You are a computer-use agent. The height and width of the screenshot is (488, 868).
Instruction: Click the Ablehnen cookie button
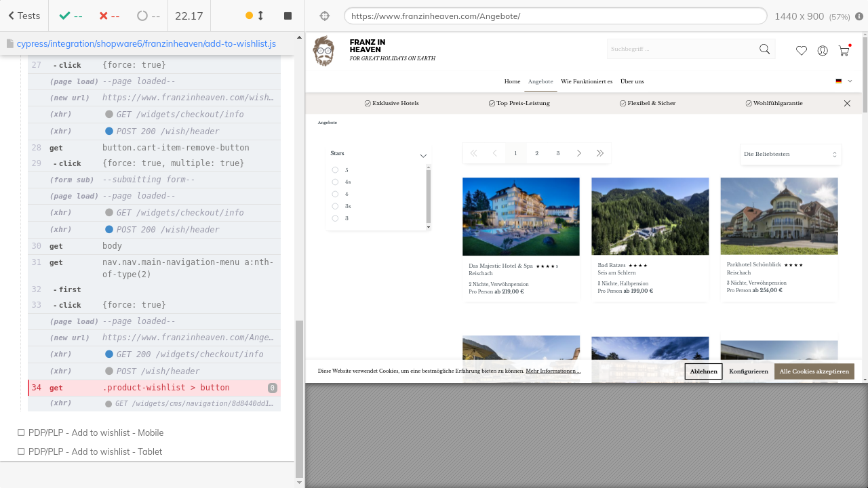pyautogui.click(x=703, y=371)
